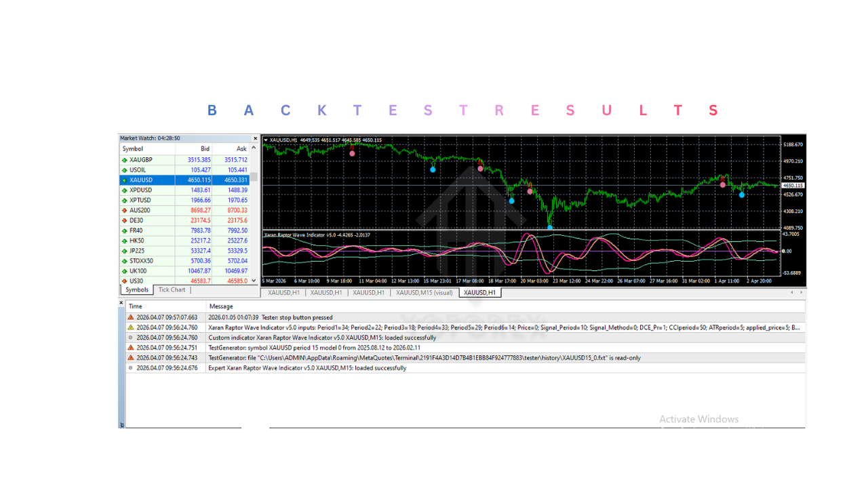This screenshot has width=868, height=488.
Task: Click the left tab-scroll chevron on the chart tab bar
Action: coord(791,292)
